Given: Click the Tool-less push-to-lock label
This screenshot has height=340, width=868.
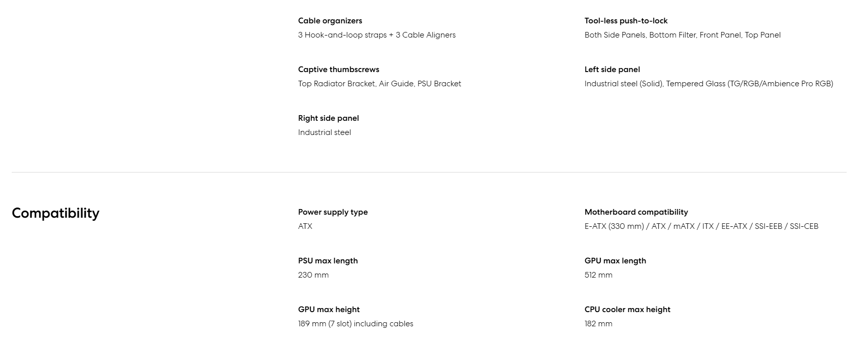Looking at the screenshot, I should click(x=626, y=21).
